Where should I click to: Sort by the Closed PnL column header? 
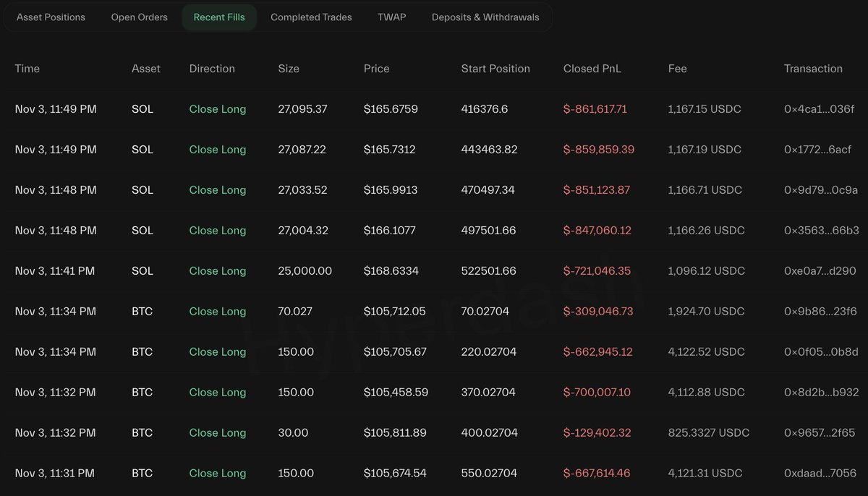click(592, 69)
